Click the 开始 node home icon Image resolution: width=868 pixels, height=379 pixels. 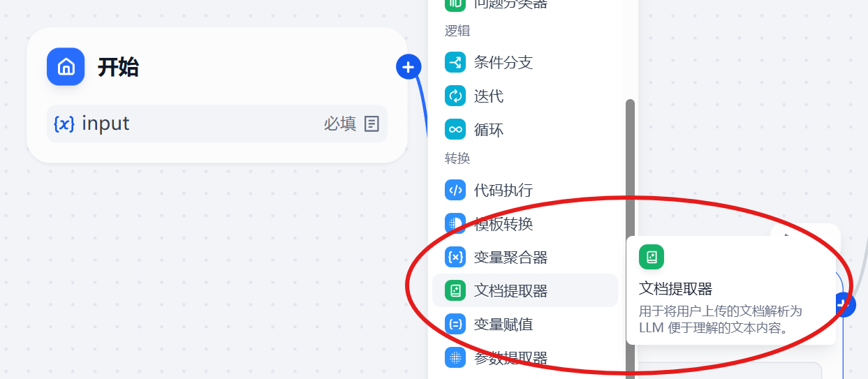(x=66, y=67)
